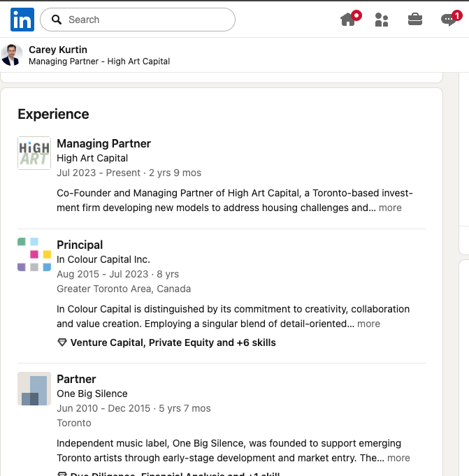Expand In Colour Capital description with more
The image size is (469, 476).
[368, 324]
